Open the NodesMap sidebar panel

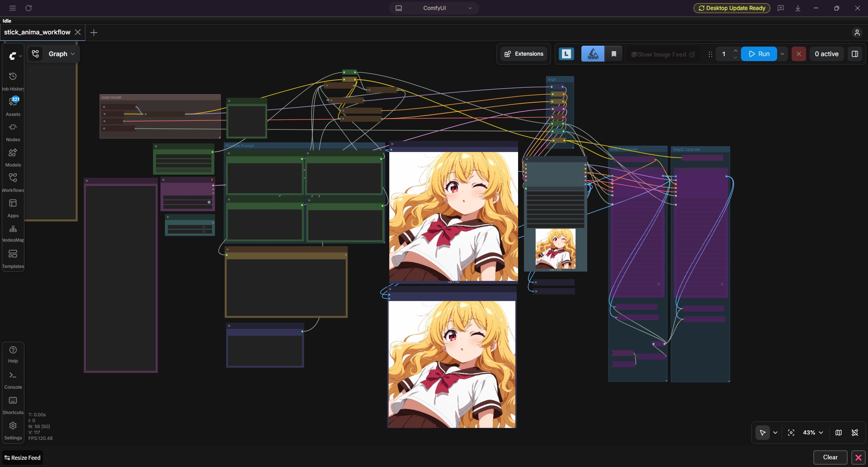[13, 233]
